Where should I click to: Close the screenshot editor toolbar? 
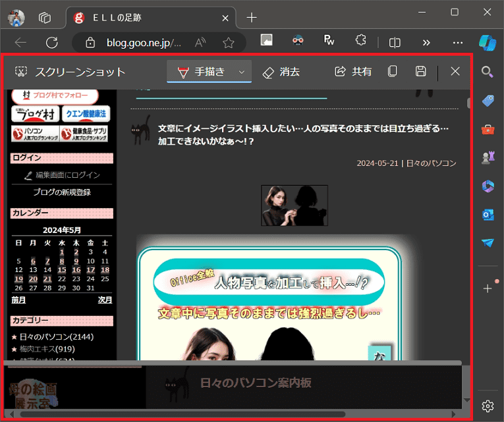[x=455, y=72]
